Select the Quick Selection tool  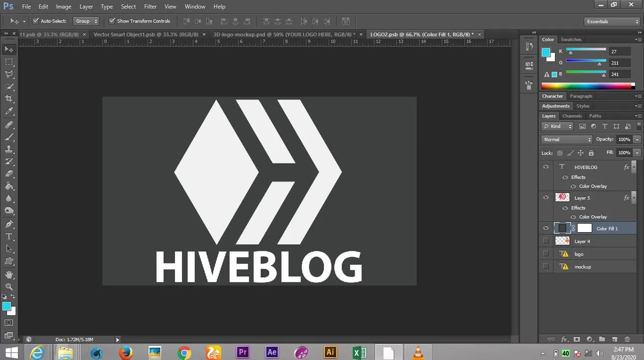tap(9, 87)
